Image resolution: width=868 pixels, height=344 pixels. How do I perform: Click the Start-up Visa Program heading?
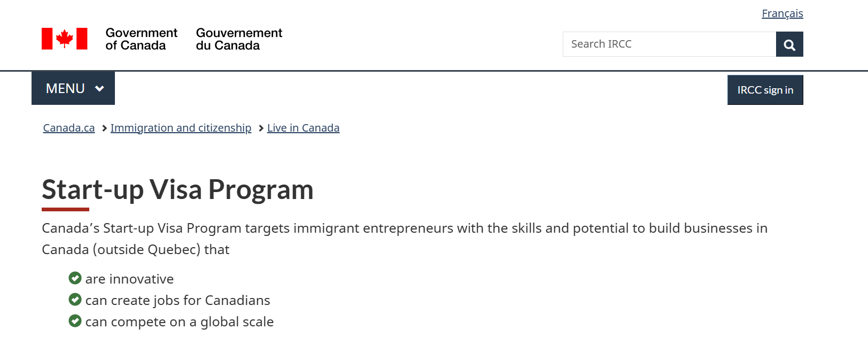pyautogui.click(x=177, y=190)
